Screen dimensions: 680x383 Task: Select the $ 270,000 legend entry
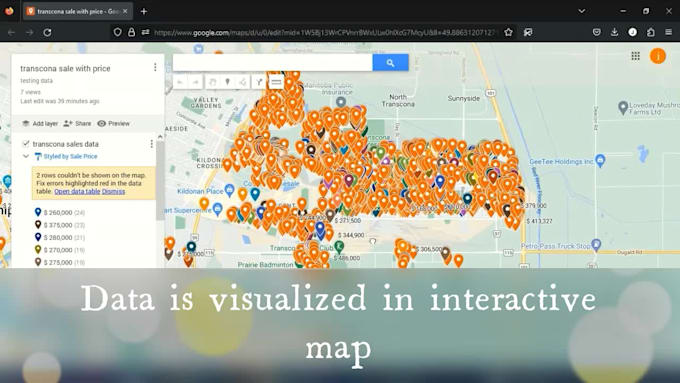(59, 250)
